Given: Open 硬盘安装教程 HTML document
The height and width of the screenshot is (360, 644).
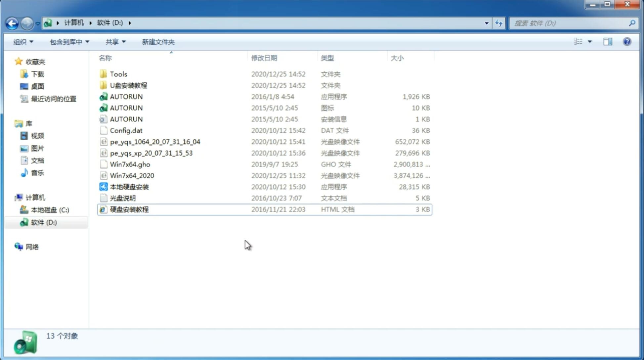Looking at the screenshot, I should click(128, 209).
